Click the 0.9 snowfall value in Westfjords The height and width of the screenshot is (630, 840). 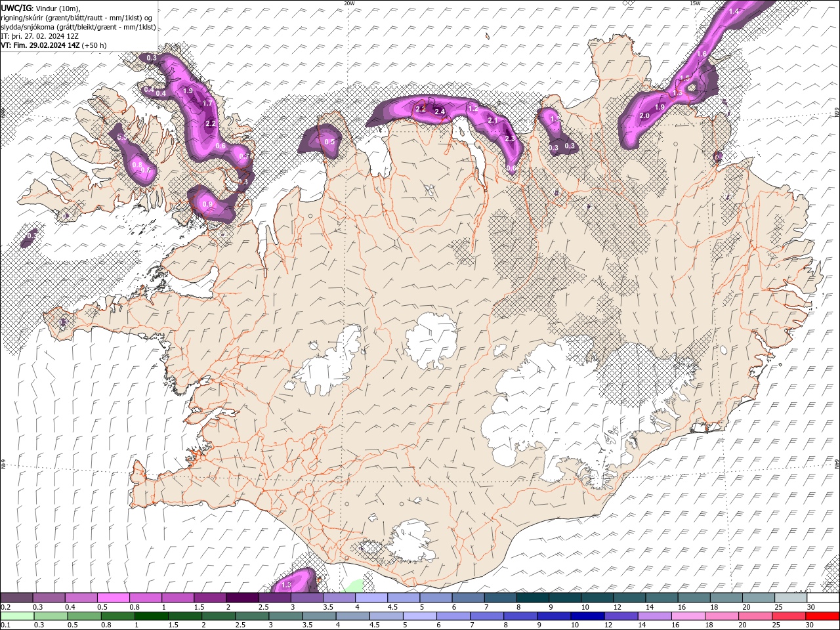[207, 205]
